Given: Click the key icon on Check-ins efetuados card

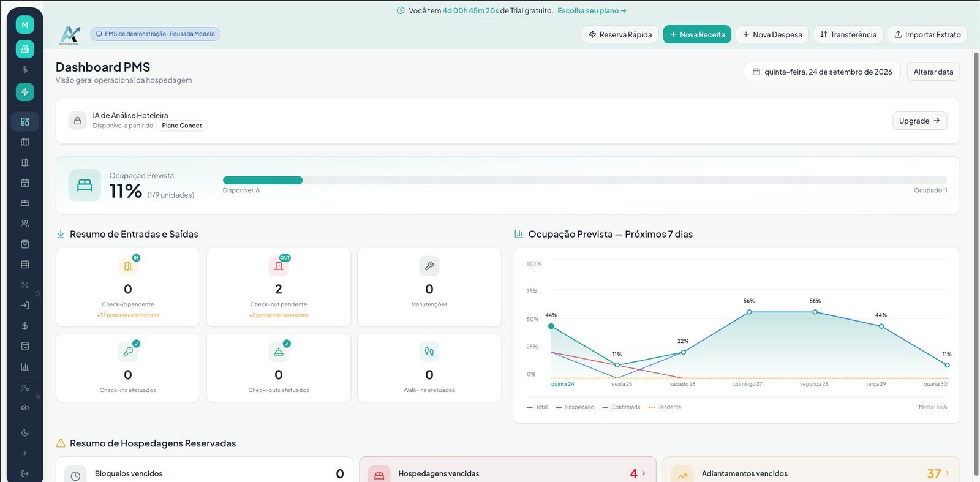Looking at the screenshot, I should point(128,352).
